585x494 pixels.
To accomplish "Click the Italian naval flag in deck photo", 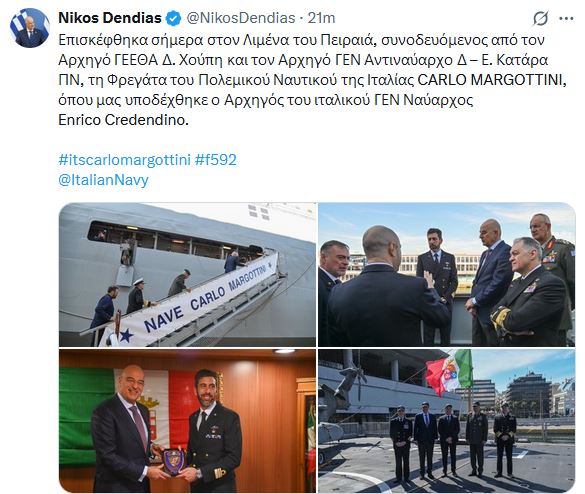I will 449,372.
